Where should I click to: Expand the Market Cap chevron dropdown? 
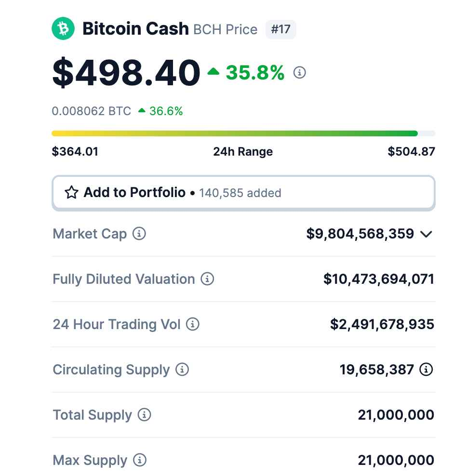click(x=426, y=234)
